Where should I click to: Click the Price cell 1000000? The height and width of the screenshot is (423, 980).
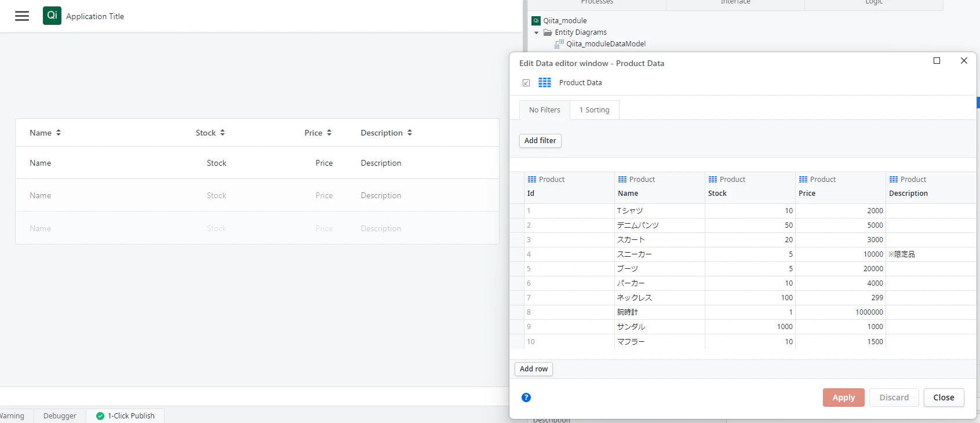tap(840, 312)
